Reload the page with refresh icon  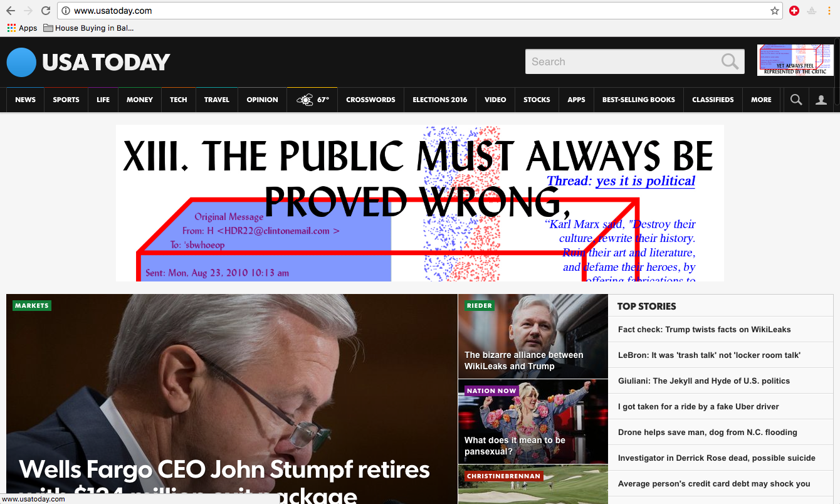[x=46, y=11]
